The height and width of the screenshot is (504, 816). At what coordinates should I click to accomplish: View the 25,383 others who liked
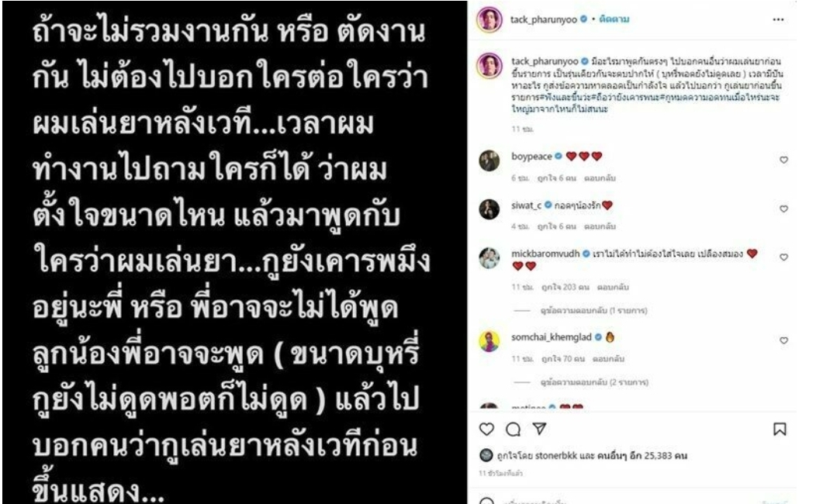(x=642, y=456)
